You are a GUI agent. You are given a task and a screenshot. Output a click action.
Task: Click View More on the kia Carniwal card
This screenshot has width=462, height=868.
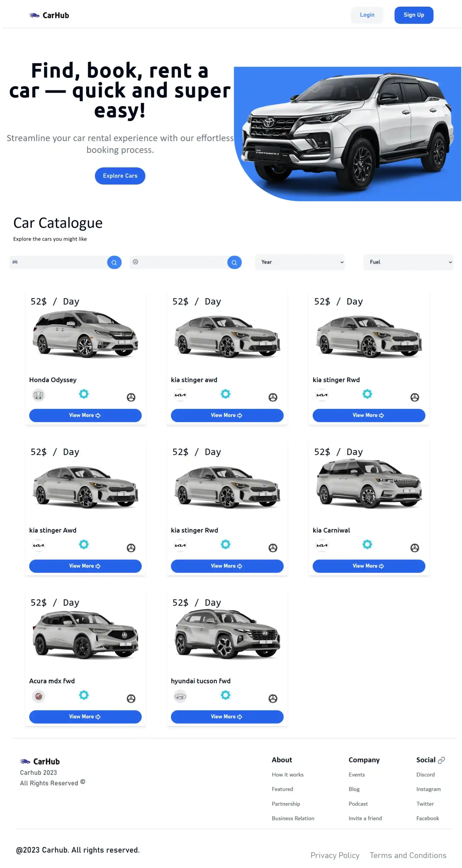368,566
